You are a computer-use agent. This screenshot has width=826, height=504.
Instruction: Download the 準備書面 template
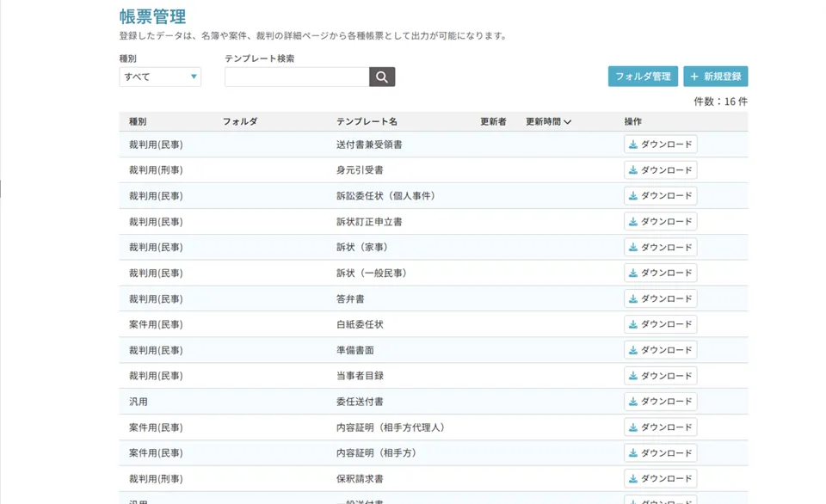click(661, 350)
